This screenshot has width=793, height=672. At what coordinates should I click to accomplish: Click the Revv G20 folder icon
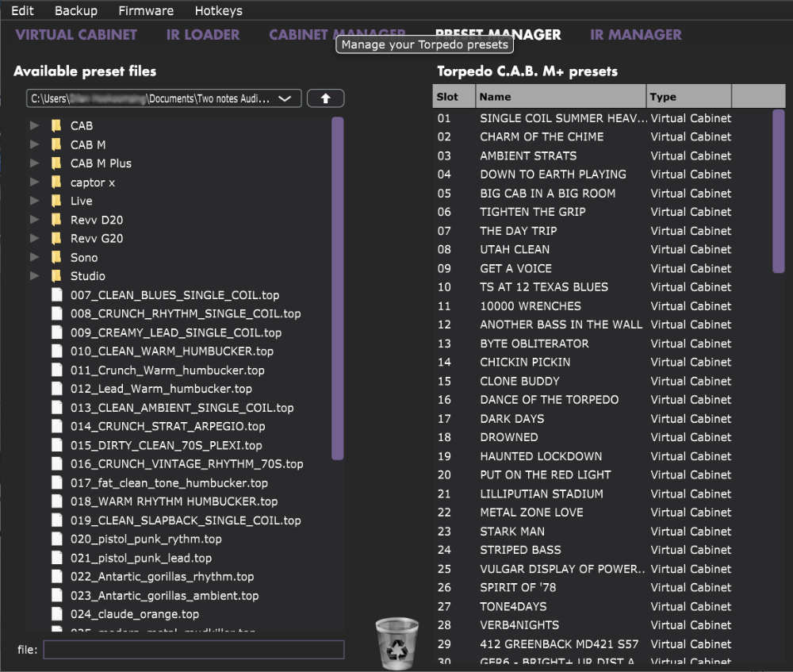56,238
